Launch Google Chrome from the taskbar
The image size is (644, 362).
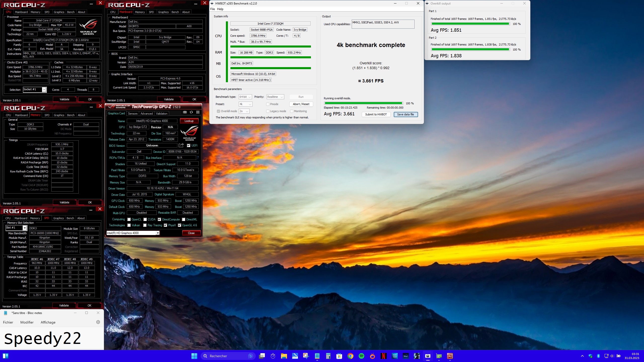350,356
